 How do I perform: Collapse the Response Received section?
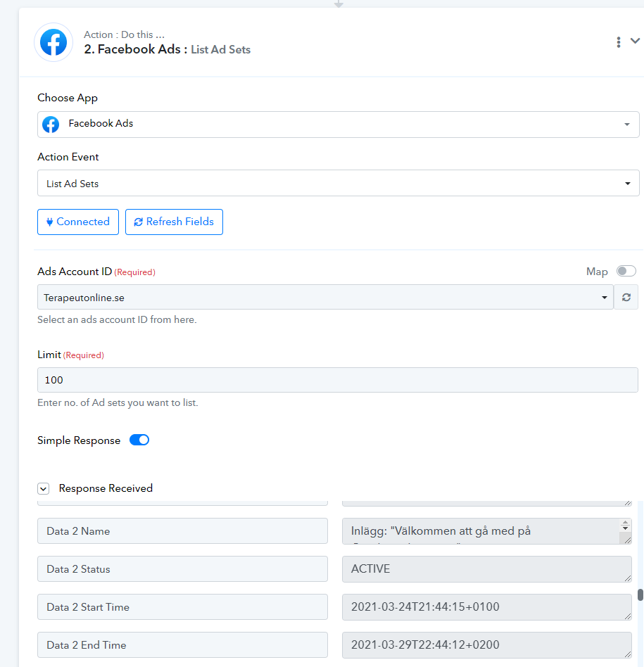tap(44, 489)
